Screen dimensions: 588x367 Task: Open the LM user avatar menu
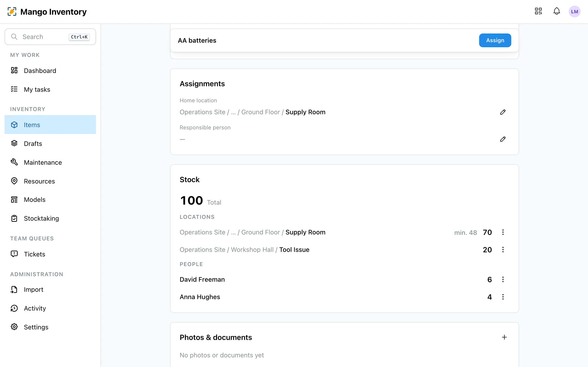click(x=574, y=12)
